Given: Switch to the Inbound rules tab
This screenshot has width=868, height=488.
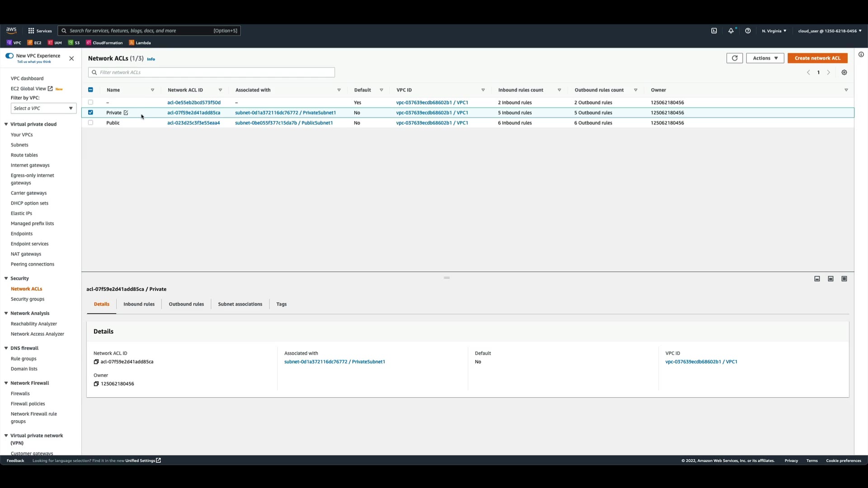Looking at the screenshot, I should (x=139, y=304).
